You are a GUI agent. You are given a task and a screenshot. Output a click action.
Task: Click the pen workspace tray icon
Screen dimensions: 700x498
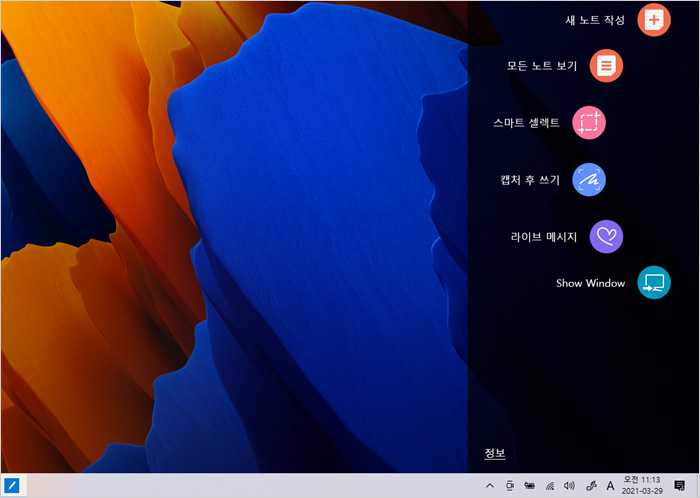tap(591, 486)
